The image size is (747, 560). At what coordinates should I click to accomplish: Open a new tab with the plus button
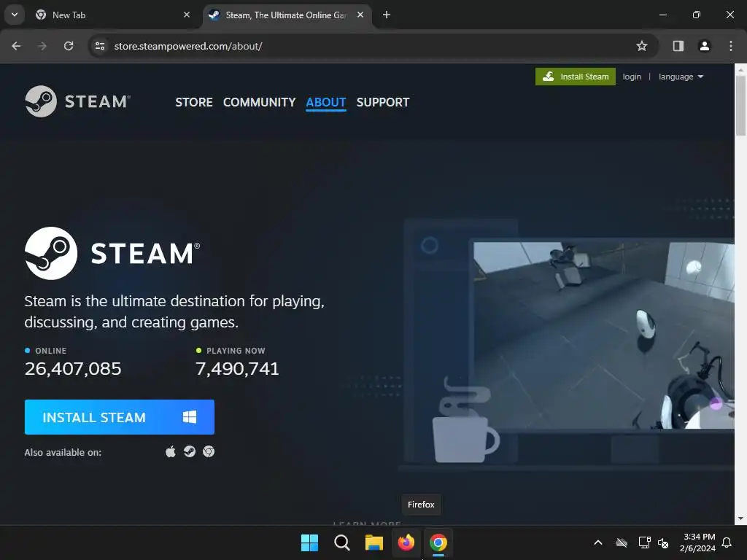click(387, 15)
